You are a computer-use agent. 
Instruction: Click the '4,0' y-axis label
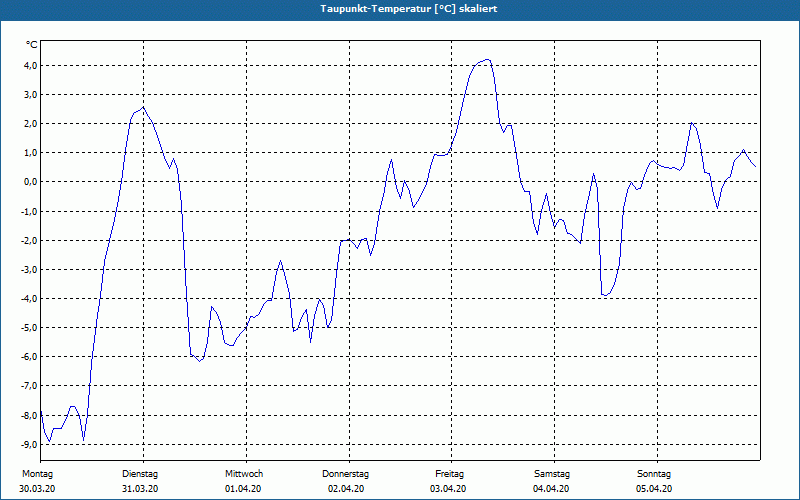pos(30,65)
